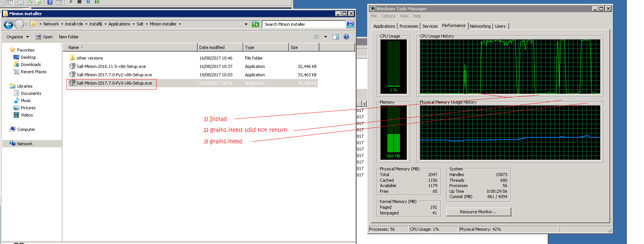The width and height of the screenshot is (644, 244).
Task: Focus the Search Minion installer field
Action: 304,24
